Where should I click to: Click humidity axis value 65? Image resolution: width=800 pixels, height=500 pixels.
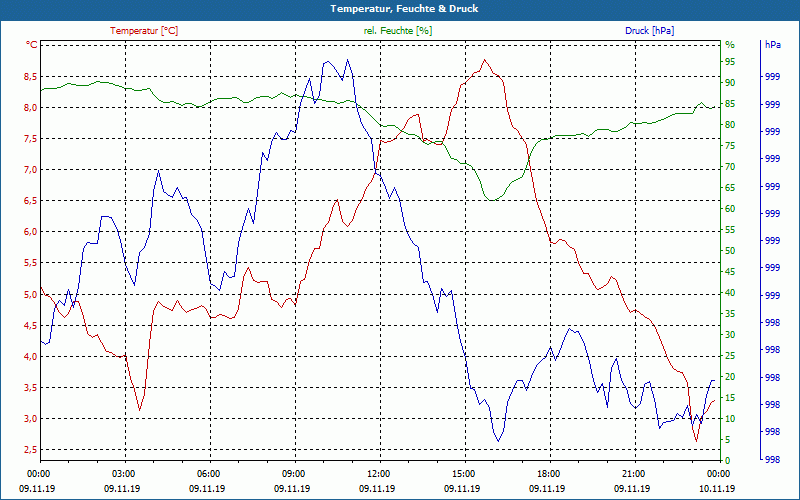tap(730, 188)
